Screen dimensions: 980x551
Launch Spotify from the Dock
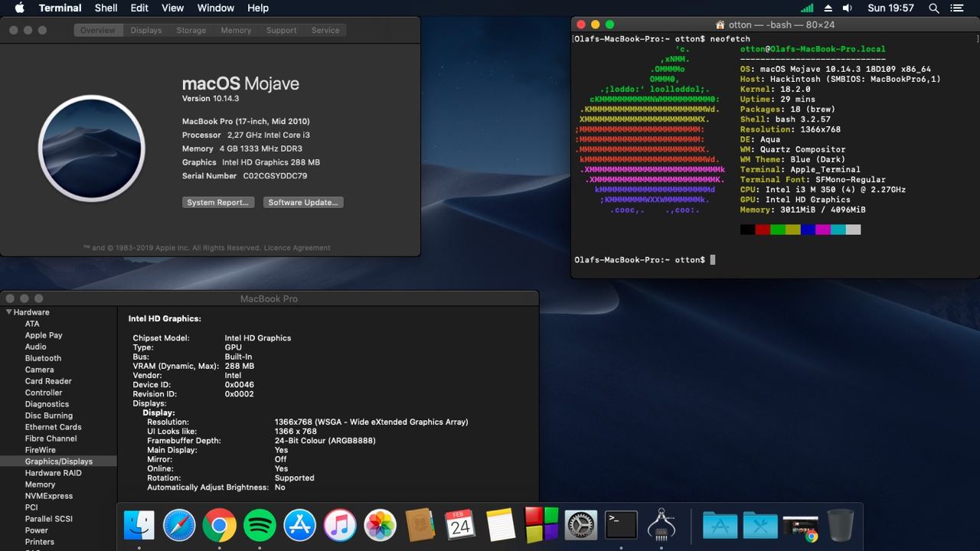[260, 526]
